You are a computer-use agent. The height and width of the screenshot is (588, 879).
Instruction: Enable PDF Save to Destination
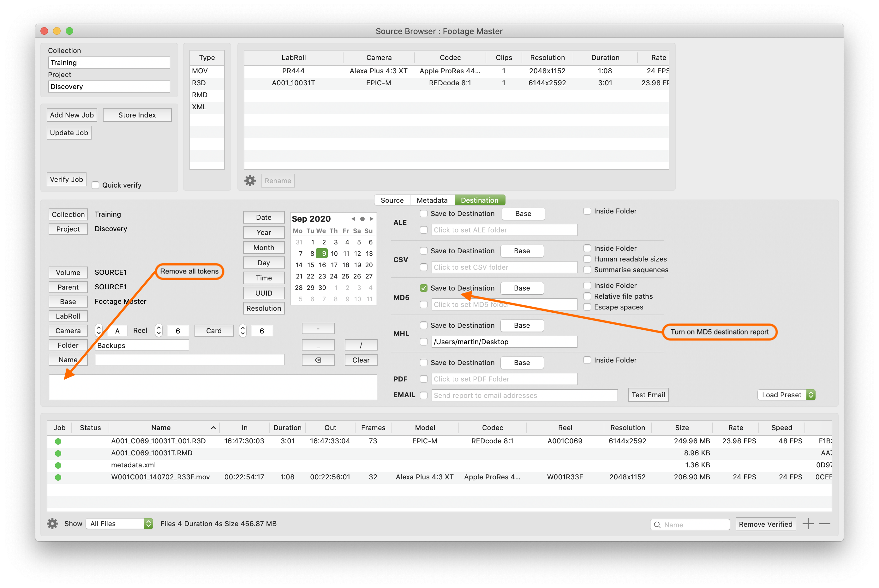click(x=424, y=363)
